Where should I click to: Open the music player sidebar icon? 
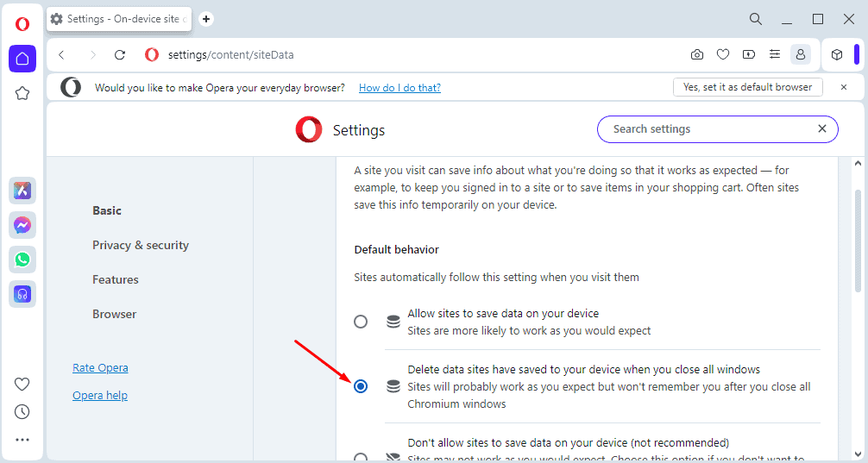(x=22, y=294)
